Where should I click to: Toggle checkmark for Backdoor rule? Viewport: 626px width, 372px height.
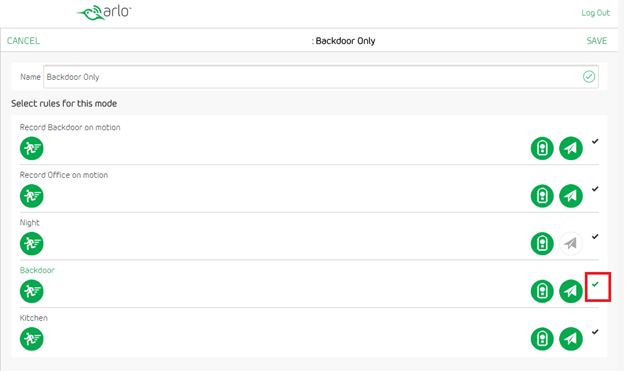[595, 284]
